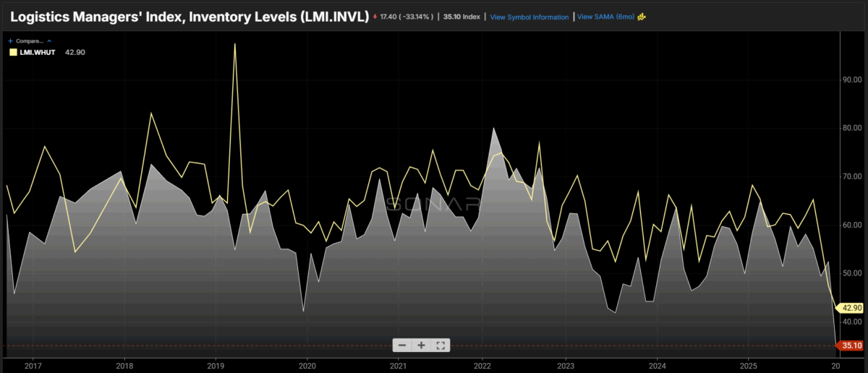Viewport: 868px width, 373px height.
Task: Toggle fullscreen chart view icon
Action: coord(441,345)
